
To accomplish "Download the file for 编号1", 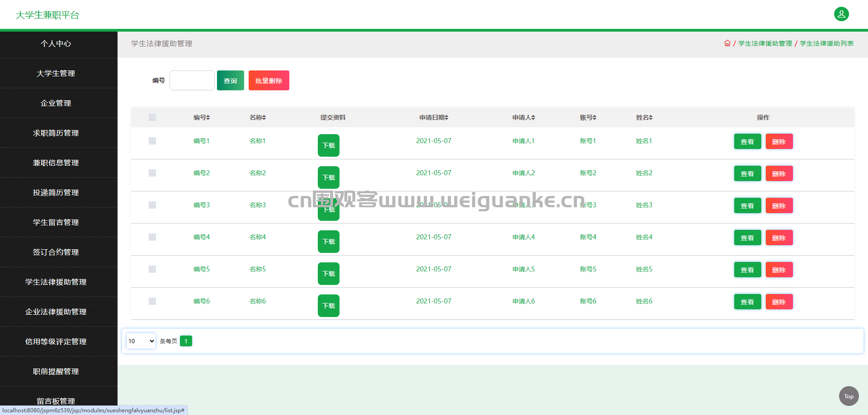I will [329, 145].
